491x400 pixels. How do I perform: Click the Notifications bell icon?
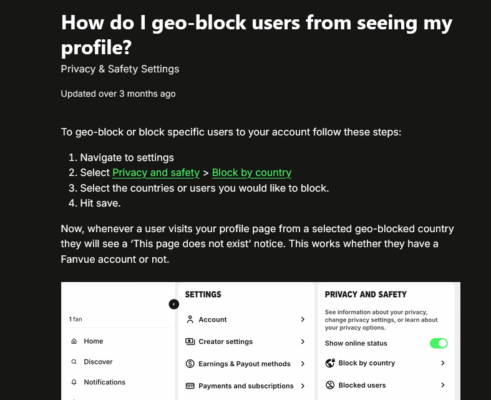coord(74,382)
